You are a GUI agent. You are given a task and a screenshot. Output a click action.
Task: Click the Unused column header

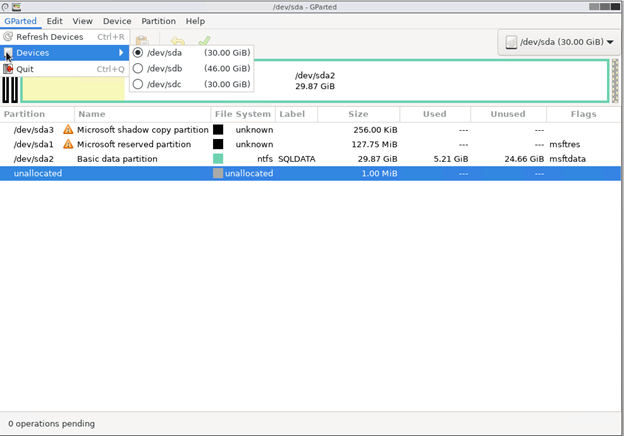[x=508, y=114]
